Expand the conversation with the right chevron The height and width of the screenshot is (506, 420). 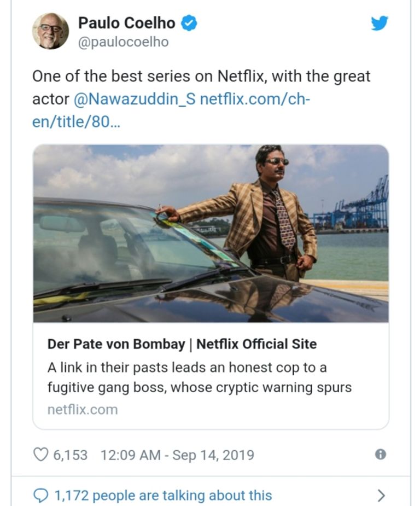pyautogui.click(x=381, y=496)
